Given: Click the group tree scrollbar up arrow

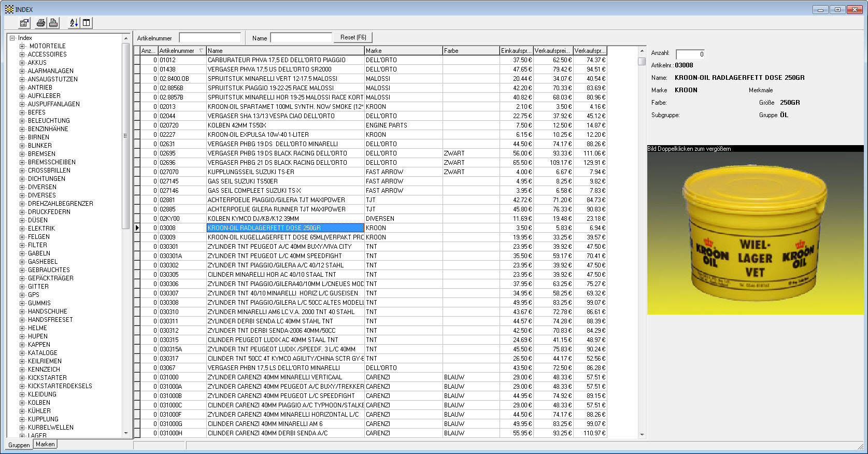Looking at the screenshot, I should click(125, 38).
